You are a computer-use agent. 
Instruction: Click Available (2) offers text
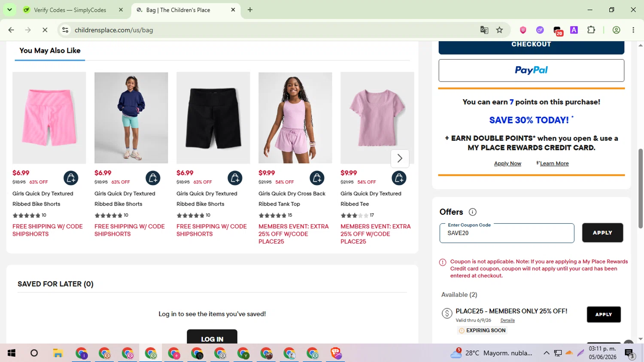point(459,295)
